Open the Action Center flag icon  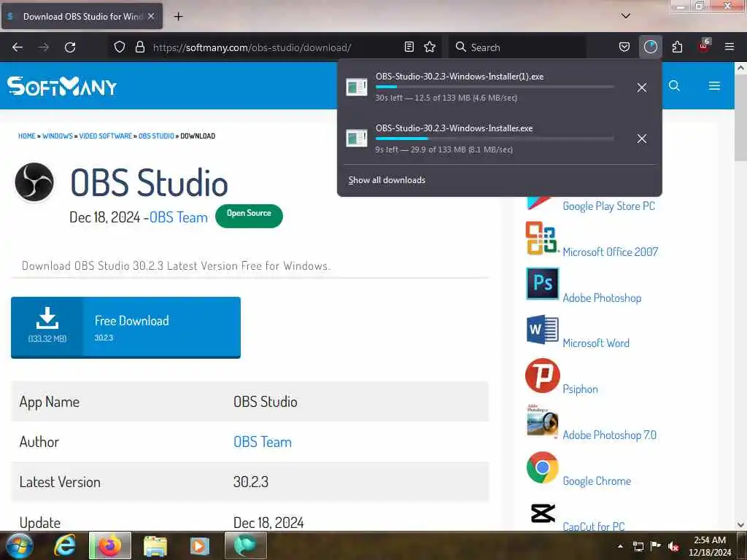pyautogui.click(x=656, y=545)
